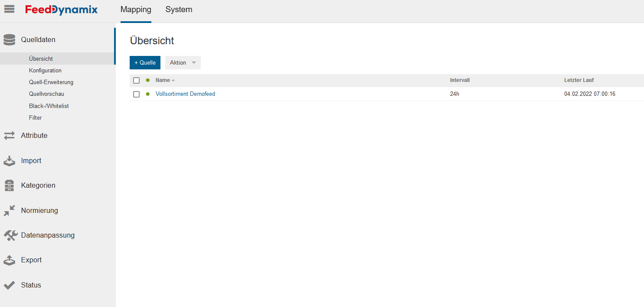Expand the Import section label
Image resolution: width=644 pixels, height=307 pixels.
[31, 161]
